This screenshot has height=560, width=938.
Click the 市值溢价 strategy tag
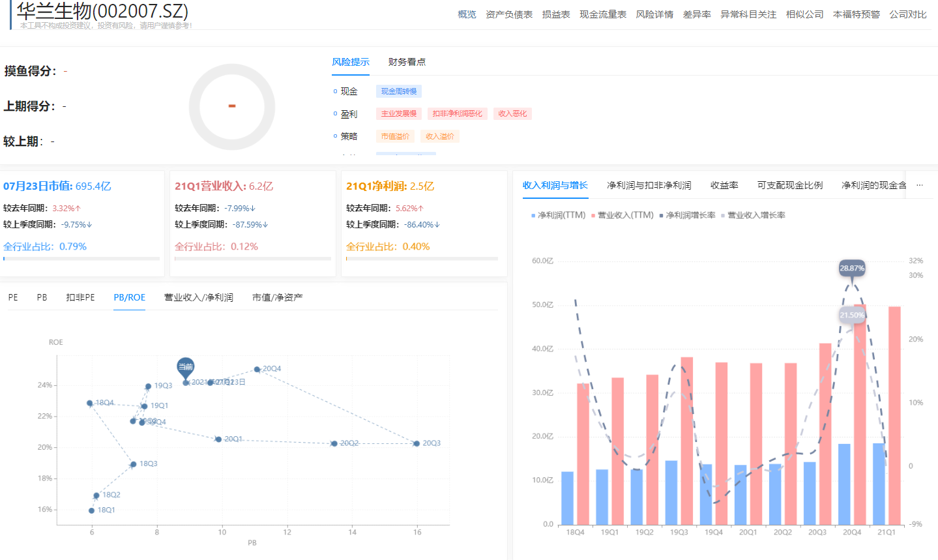pyautogui.click(x=395, y=136)
